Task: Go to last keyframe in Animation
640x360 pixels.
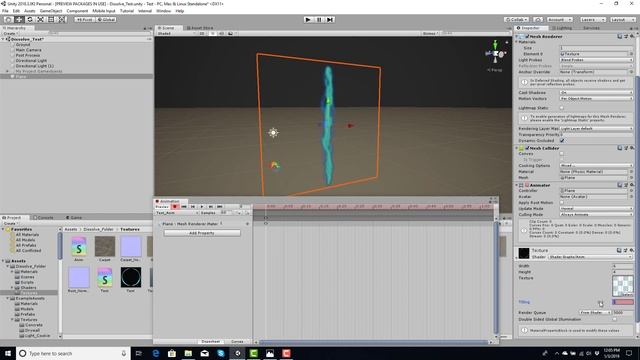Action: tap(220, 207)
